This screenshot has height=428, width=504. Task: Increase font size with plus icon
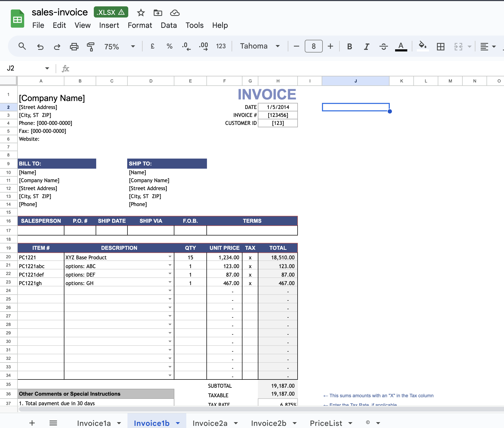pos(330,46)
